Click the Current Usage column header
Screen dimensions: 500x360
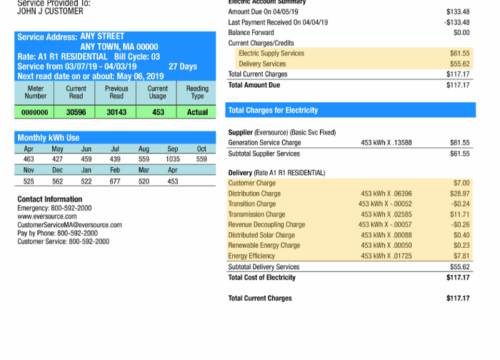click(157, 92)
